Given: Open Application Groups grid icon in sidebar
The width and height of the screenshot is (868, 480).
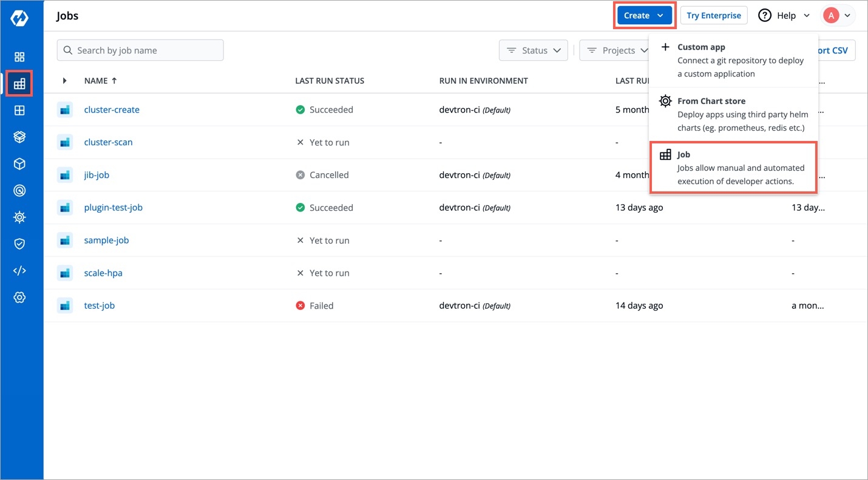Looking at the screenshot, I should [x=19, y=111].
